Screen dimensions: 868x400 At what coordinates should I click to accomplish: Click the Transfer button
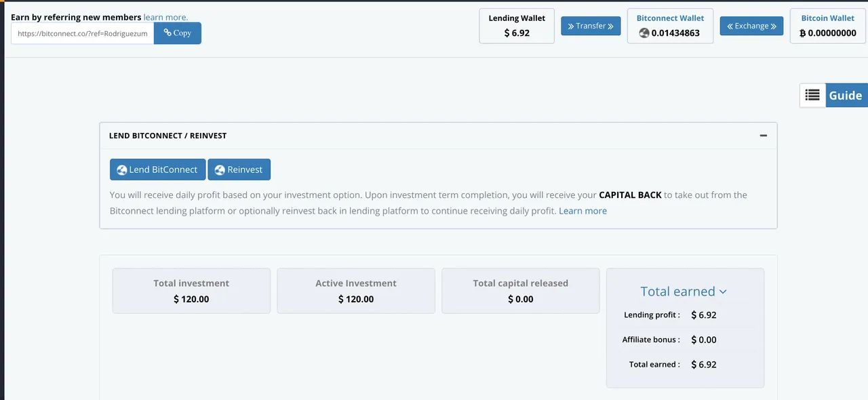click(x=591, y=26)
